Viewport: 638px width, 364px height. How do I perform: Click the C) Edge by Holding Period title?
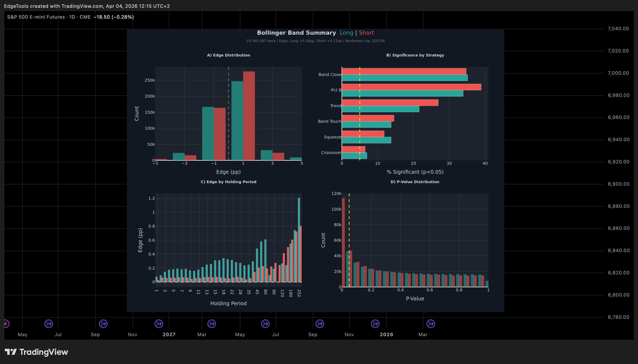click(x=228, y=182)
